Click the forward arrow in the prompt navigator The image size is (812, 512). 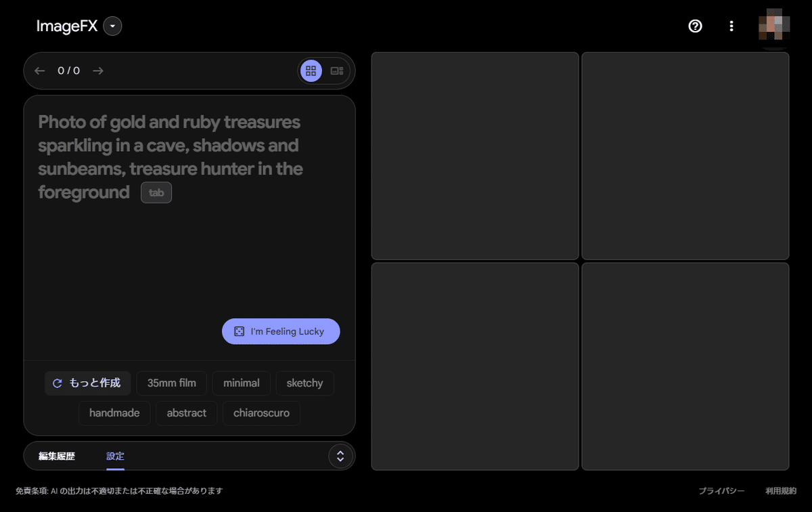pyautogui.click(x=97, y=70)
